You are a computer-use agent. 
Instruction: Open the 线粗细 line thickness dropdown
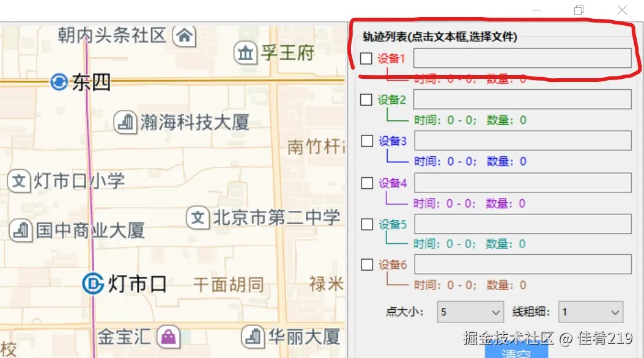(x=590, y=312)
